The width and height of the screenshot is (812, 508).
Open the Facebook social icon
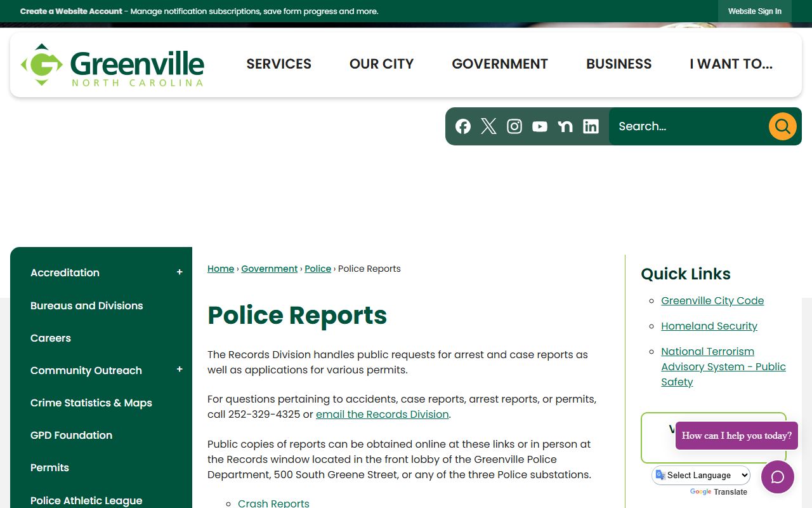[x=463, y=126]
